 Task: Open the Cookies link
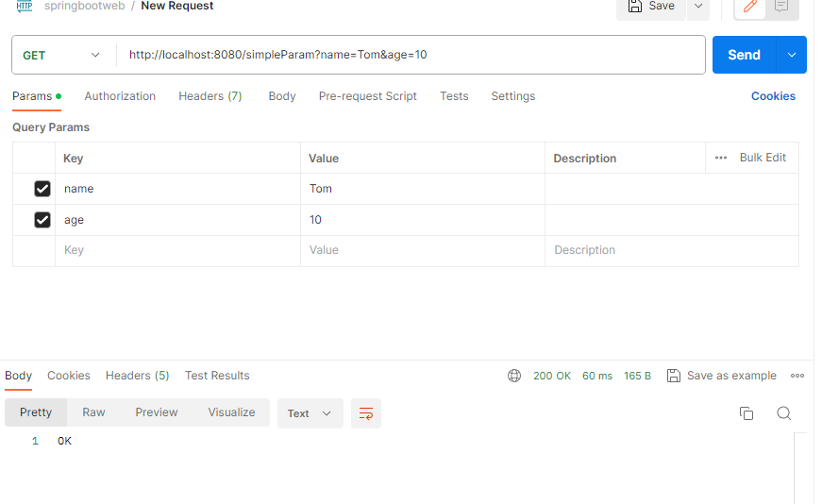coord(773,96)
